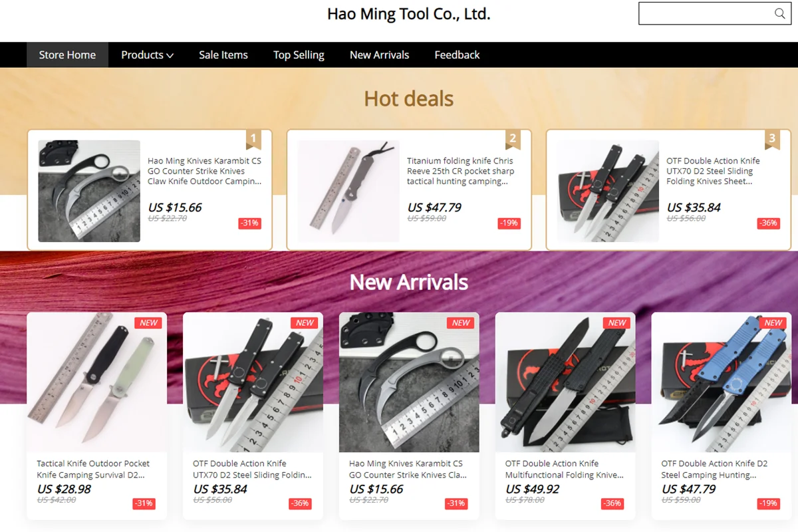Open the Store Home tab
The width and height of the screenshot is (798, 532).
(67, 55)
